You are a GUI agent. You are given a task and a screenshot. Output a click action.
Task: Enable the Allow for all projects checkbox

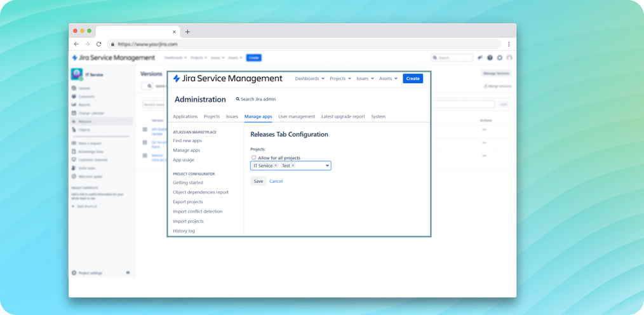click(x=254, y=157)
